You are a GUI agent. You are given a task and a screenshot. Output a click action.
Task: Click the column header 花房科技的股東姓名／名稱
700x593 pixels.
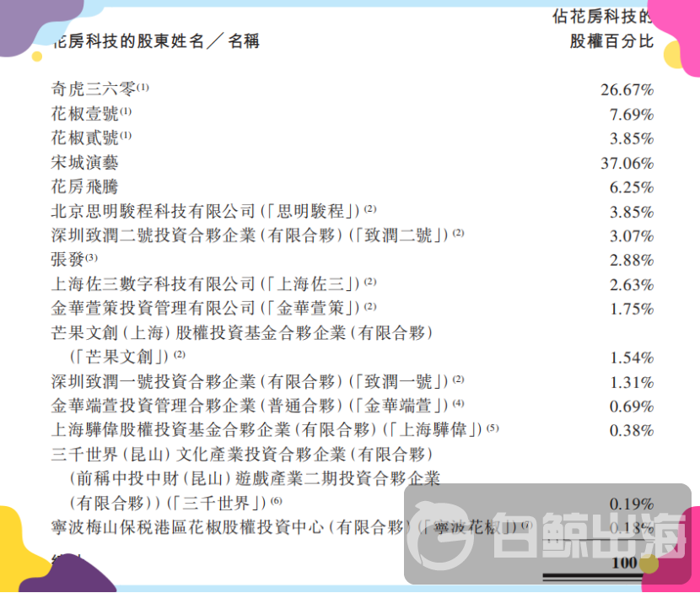click(155, 41)
